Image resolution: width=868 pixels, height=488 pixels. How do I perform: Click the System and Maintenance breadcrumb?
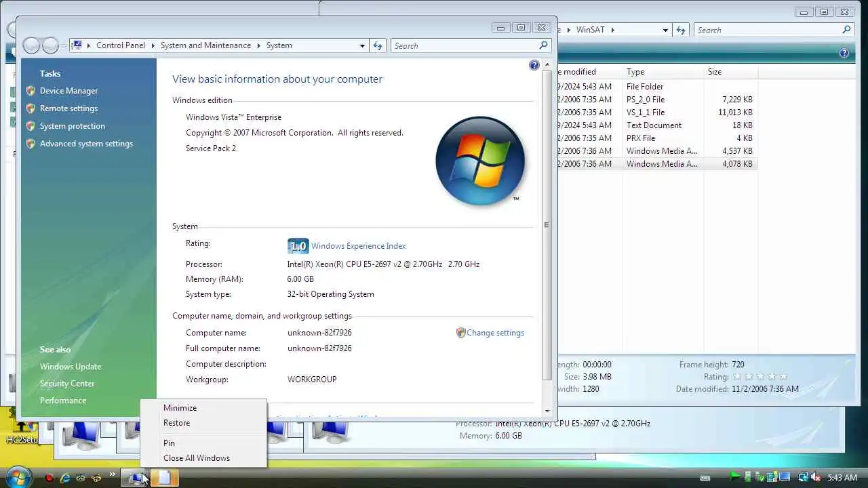pos(205,45)
